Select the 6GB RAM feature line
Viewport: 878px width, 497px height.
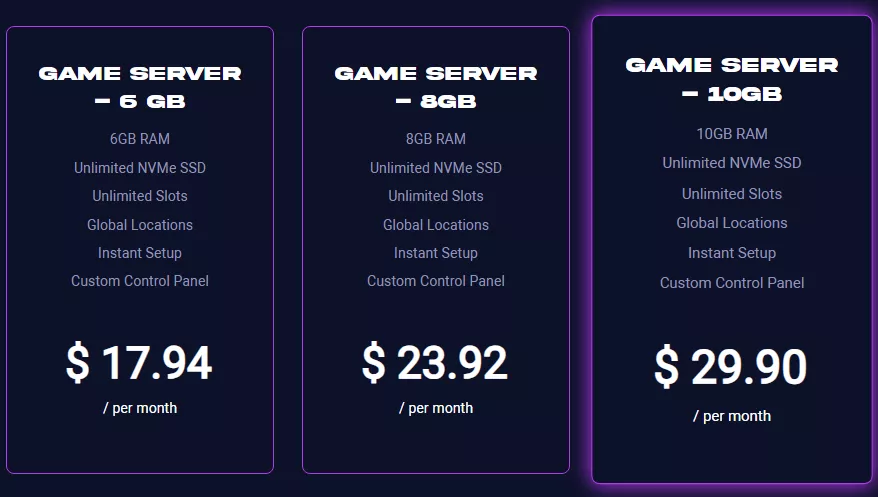click(140, 139)
